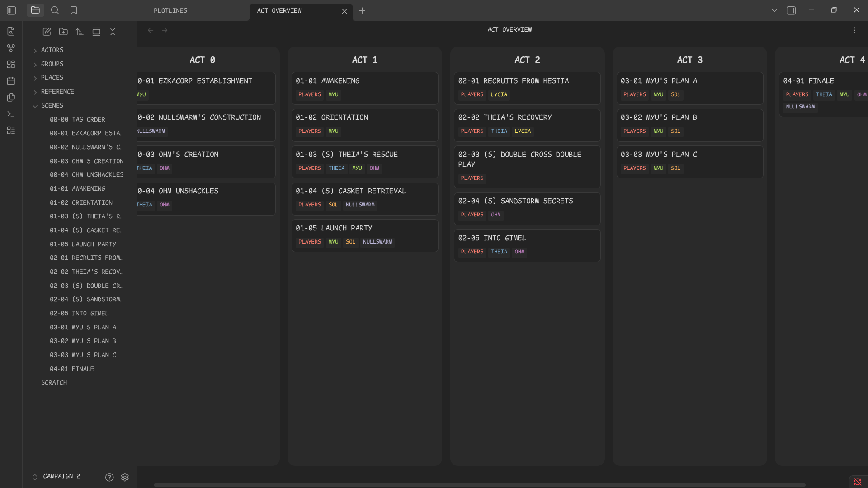This screenshot has height=488, width=868.
Task: Click MYU tag on 01-05 card
Action: click(x=333, y=242)
